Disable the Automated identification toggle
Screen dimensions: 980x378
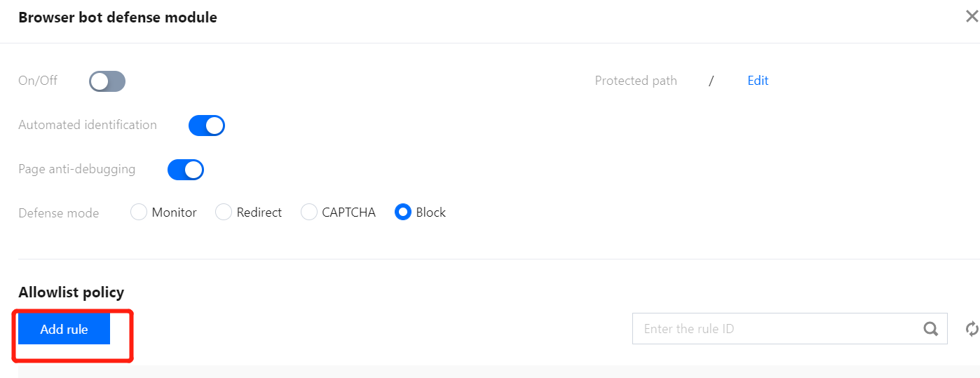pos(207,126)
